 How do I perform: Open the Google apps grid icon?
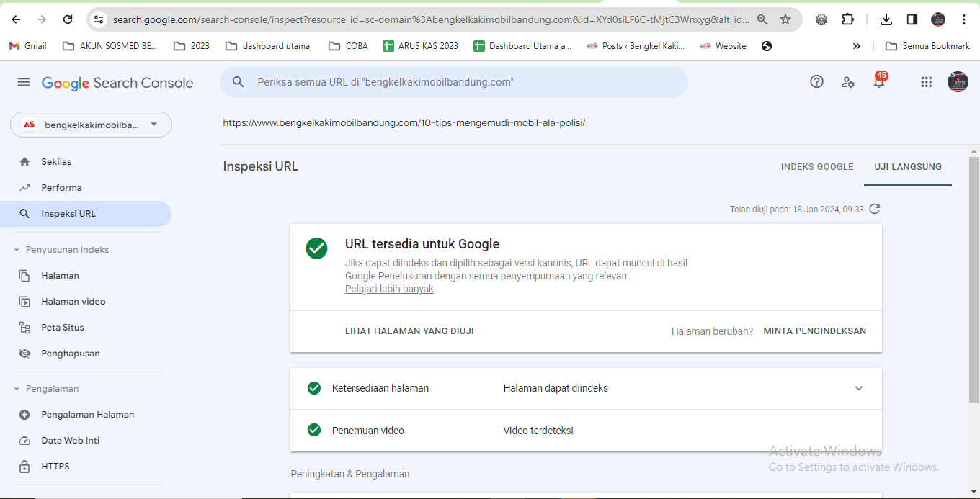click(x=927, y=82)
